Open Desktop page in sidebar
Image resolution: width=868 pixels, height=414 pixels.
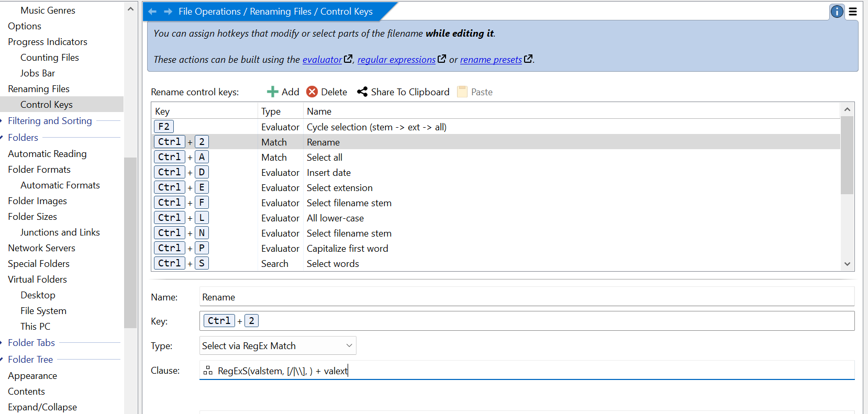pos(38,295)
